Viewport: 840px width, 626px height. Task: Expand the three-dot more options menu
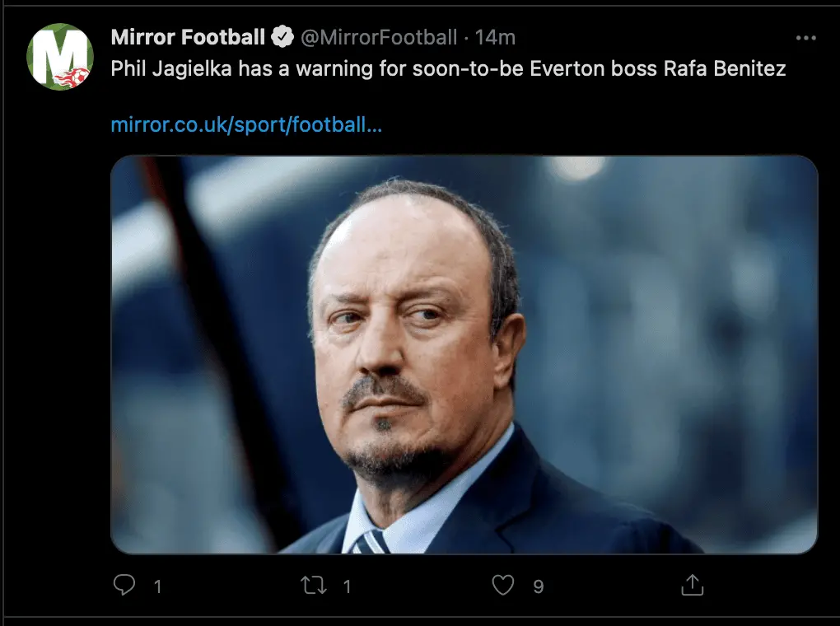point(805,39)
